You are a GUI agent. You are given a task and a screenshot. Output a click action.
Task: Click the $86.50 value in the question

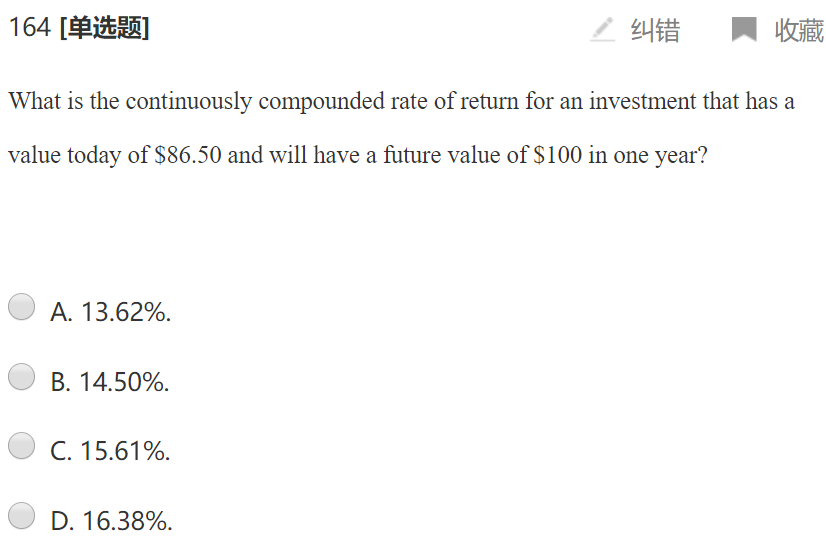click(188, 157)
